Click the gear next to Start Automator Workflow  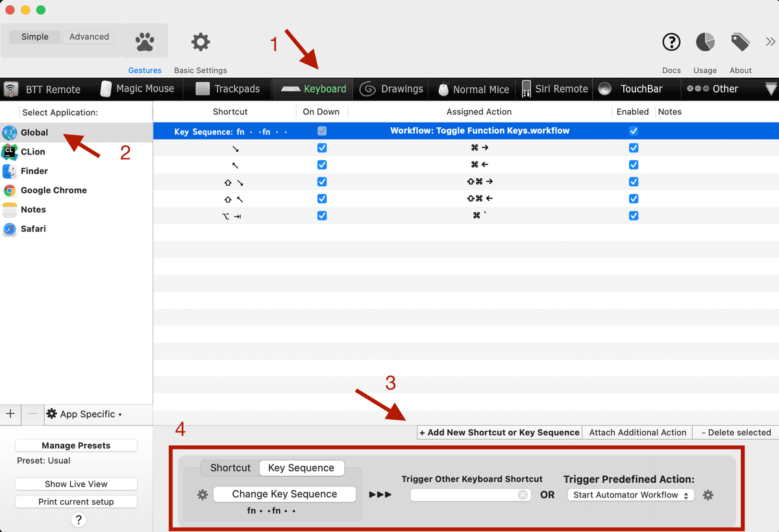tap(708, 494)
